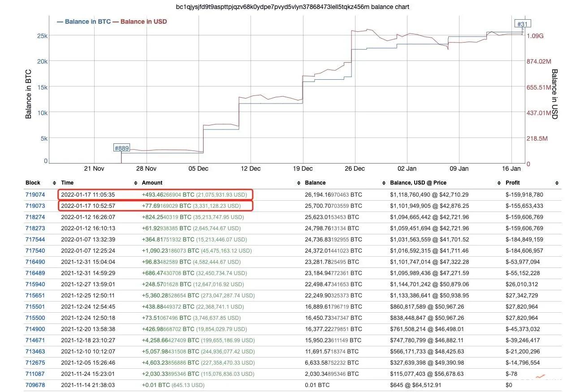Click USD balance $1,144,701,242 @ $50,879.06
The image size is (580, 392).
(429, 284)
